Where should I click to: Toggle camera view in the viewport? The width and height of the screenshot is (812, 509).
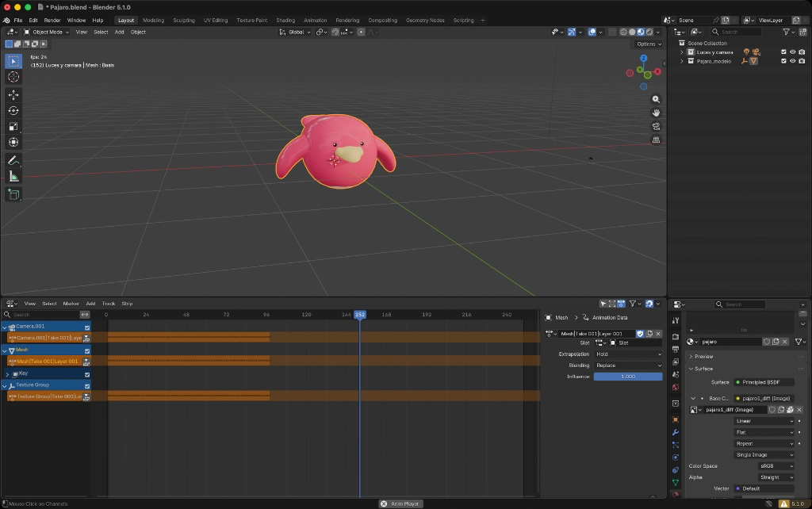656,126
